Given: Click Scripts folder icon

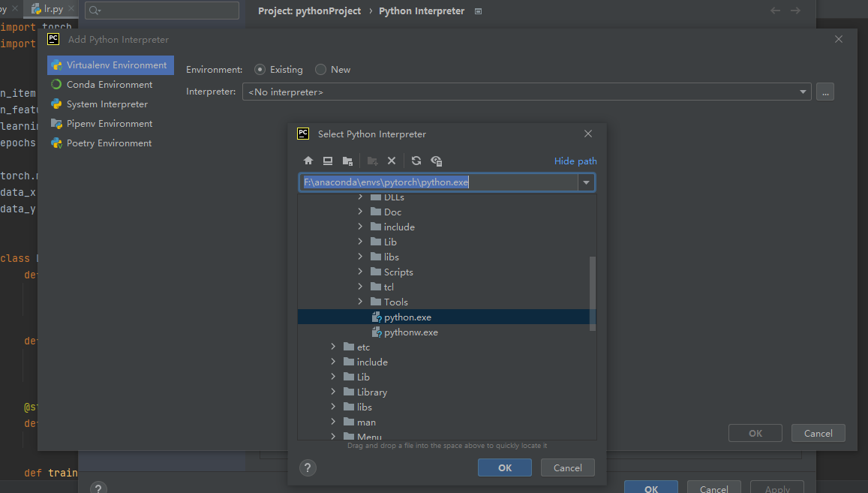Looking at the screenshot, I should pyautogui.click(x=376, y=272).
